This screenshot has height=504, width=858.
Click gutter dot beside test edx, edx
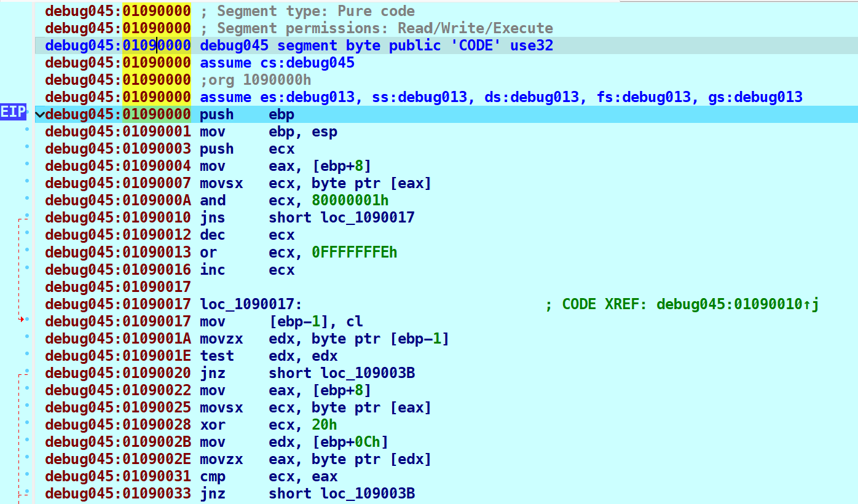(26, 354)
